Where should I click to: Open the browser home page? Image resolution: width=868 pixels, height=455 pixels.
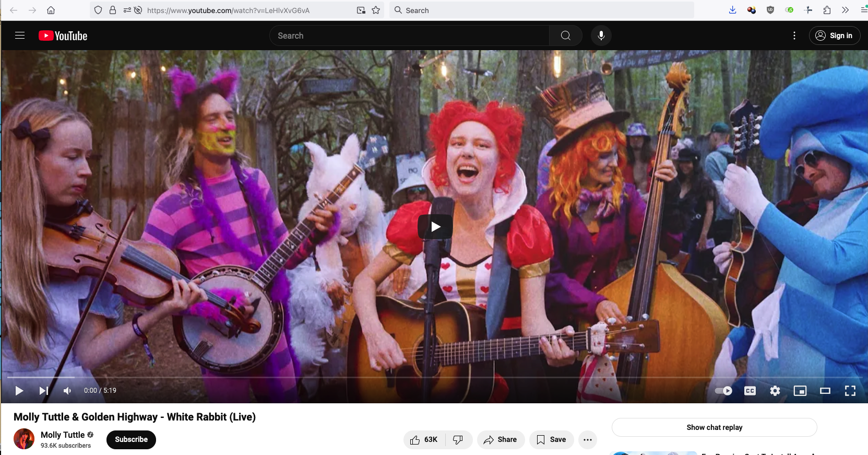tap(51, 10)
